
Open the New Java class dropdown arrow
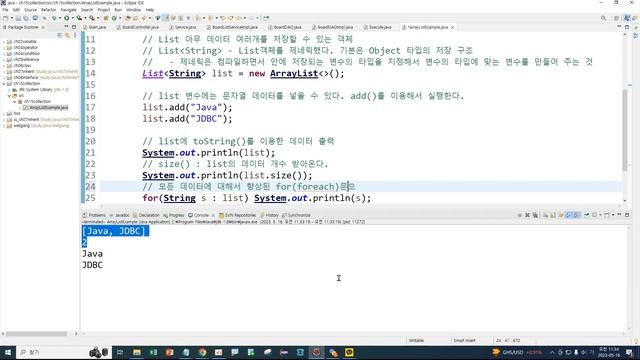point(120,18)
